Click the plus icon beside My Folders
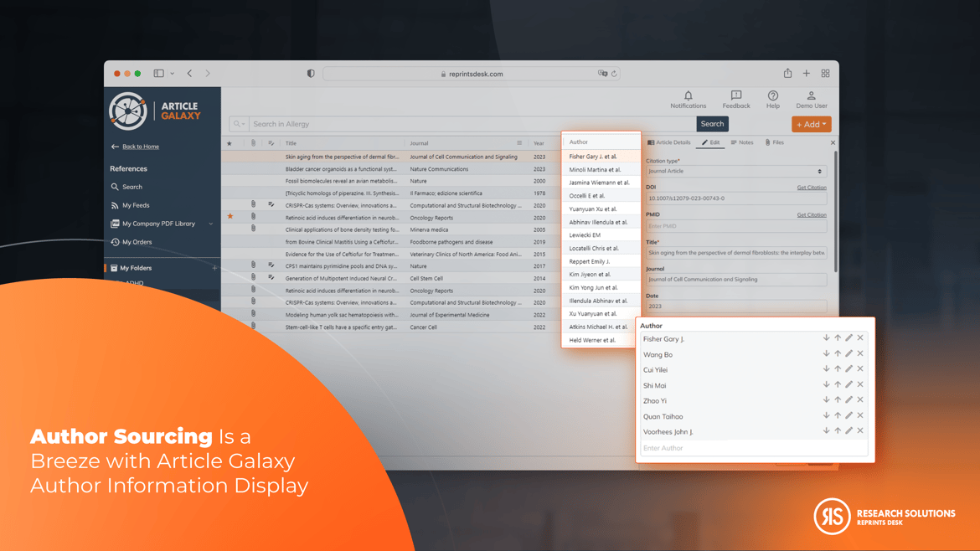Viewport: 980px width, 551px height. tap(214, 268)
